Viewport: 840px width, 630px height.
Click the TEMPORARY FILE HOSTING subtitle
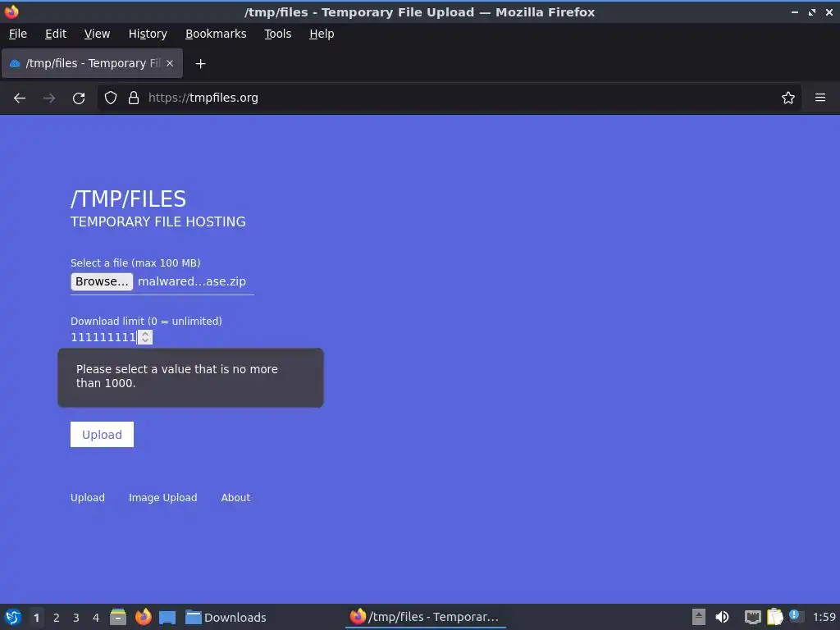click(158, 221)
